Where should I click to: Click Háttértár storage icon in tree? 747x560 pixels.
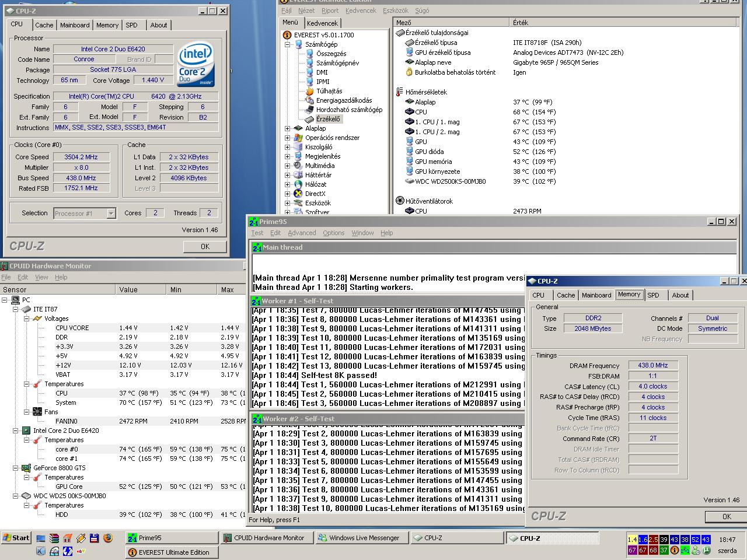pyautogui.click(x=299, y=175)
